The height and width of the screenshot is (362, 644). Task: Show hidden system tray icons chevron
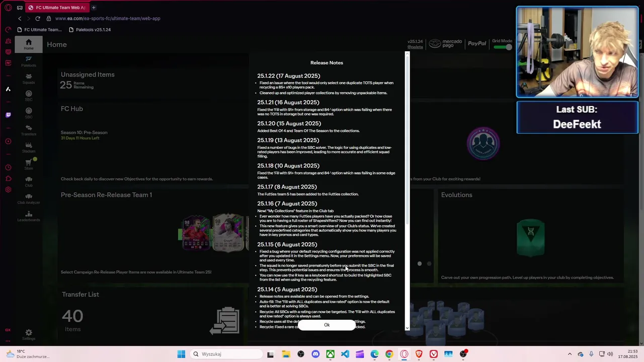[x=570, y=354]
